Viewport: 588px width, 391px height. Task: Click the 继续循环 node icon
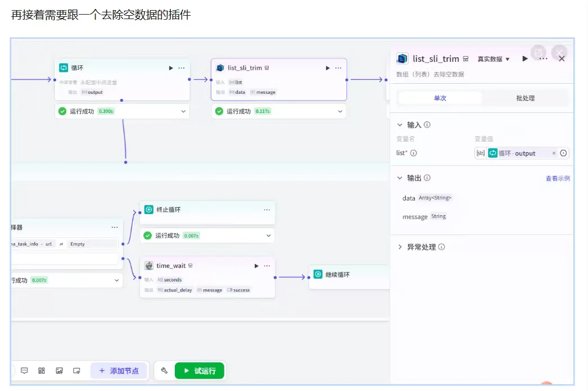318,274
